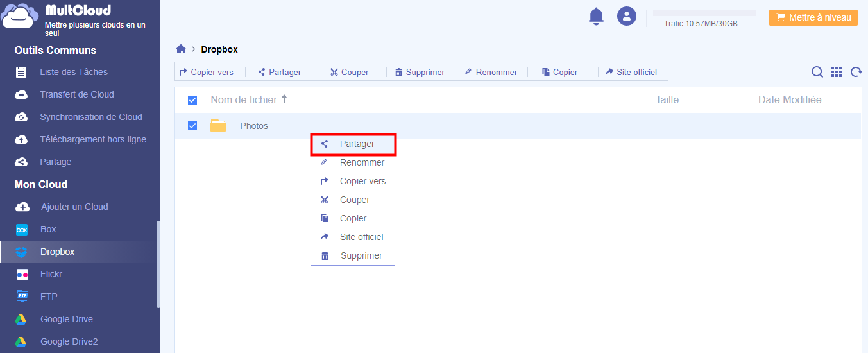Click Copier in the toolbar
The image size is (868, 353).
click(x=560, y=72)
